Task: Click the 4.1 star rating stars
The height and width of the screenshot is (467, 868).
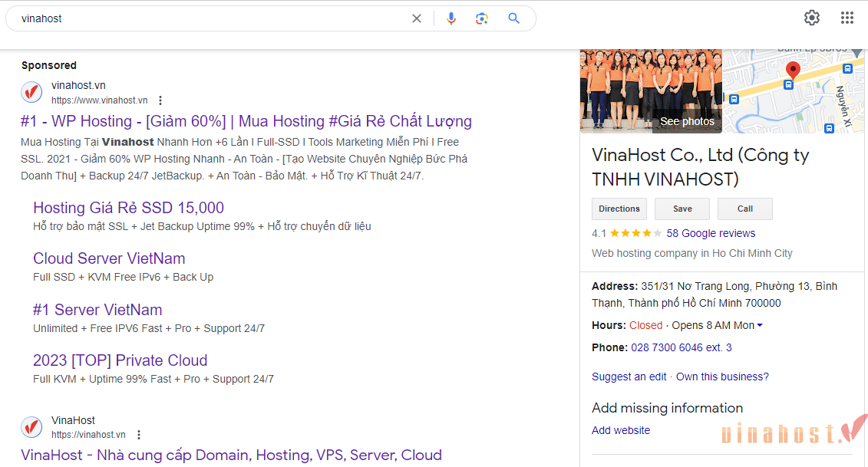Action: pyautogui.click(x=635, y=233)
